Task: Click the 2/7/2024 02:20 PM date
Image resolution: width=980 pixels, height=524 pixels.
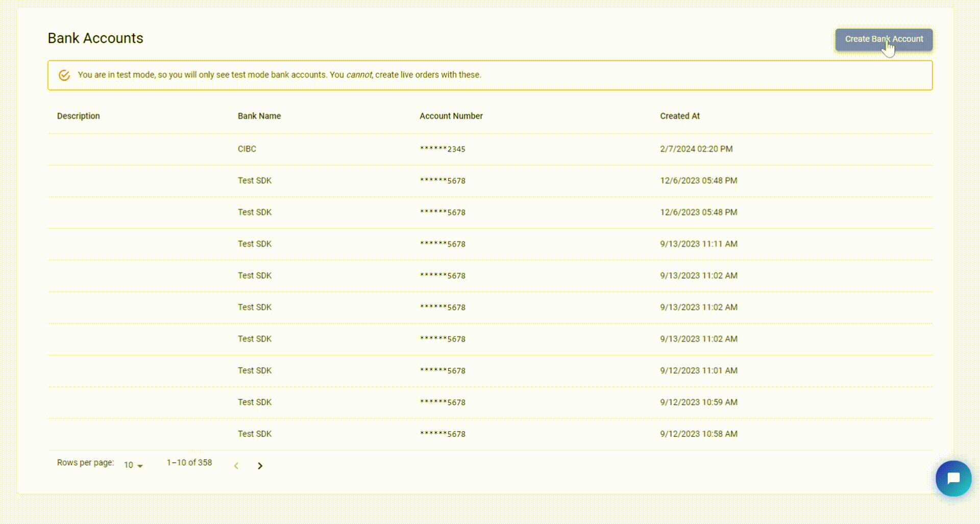Action: (x=696, y=149)
